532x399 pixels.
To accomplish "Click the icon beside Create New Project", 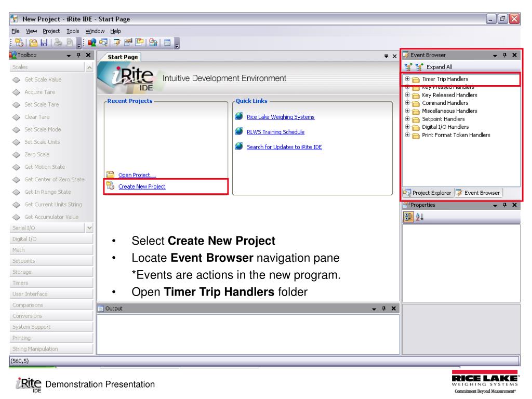I will 110,185.
